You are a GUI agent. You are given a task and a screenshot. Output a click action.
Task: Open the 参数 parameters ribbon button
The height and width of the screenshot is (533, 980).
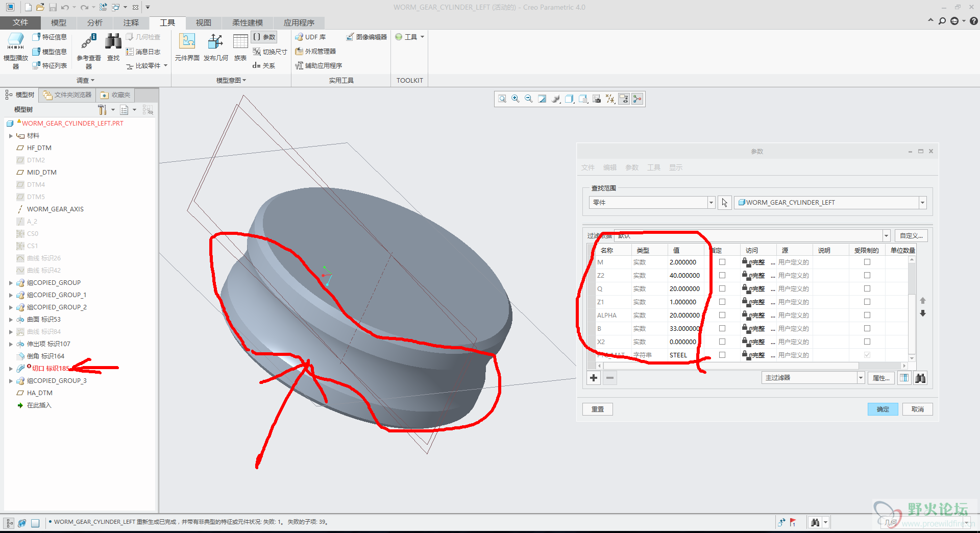(264, 37)
